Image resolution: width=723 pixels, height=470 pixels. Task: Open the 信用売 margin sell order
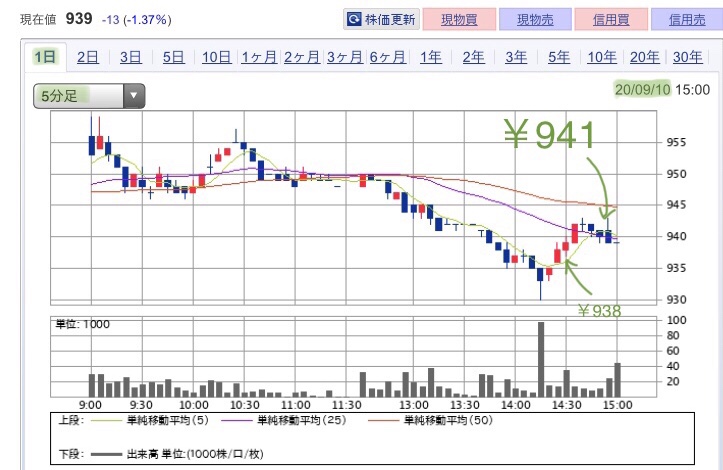(687, 19)
